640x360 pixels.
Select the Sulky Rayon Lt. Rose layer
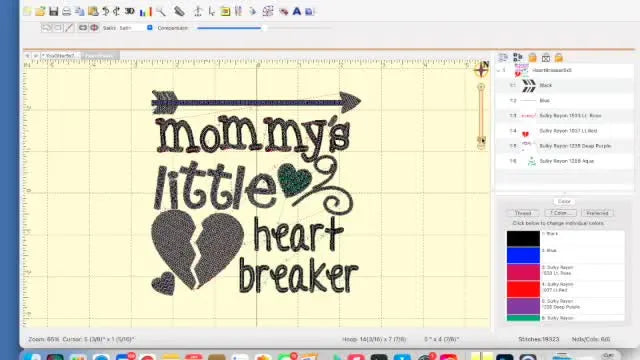coord(565,116)
